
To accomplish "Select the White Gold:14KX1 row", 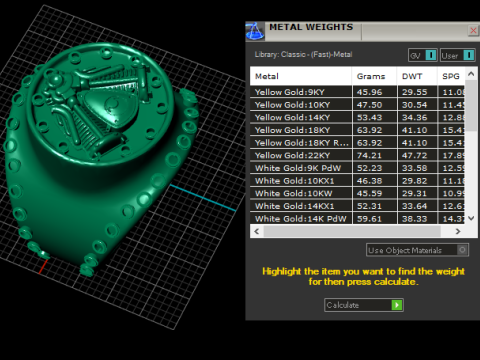I will point(358,206).
